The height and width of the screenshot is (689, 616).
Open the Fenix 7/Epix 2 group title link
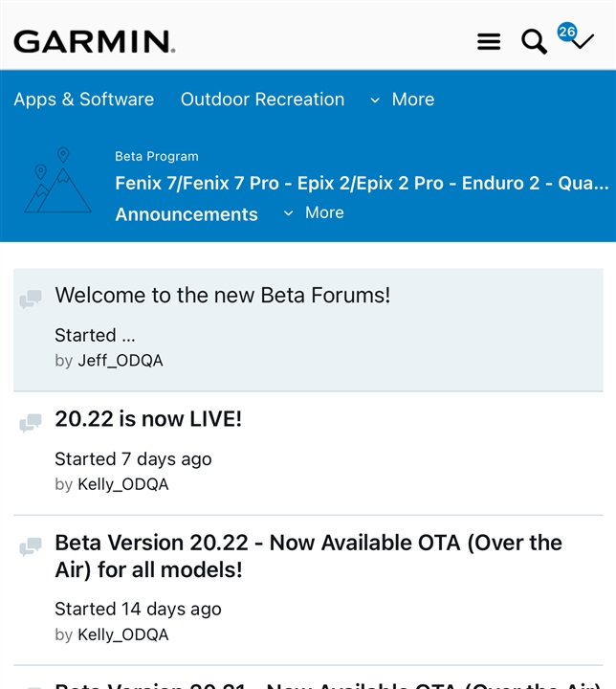pyautogui.click(x=362, y=183)
